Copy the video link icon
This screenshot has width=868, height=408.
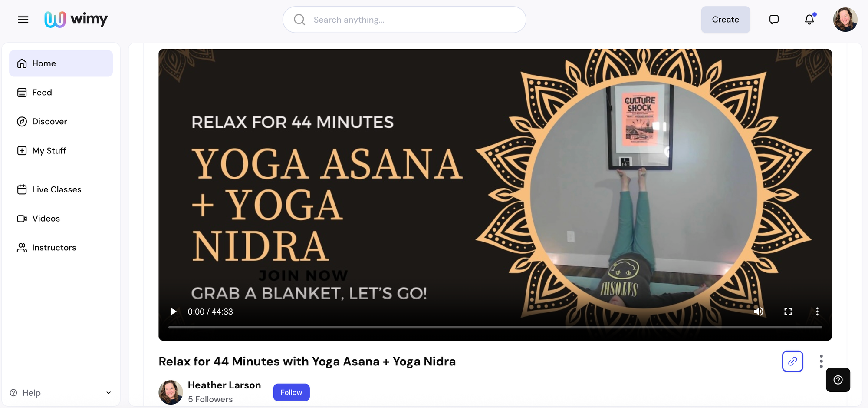pos(792,361)
